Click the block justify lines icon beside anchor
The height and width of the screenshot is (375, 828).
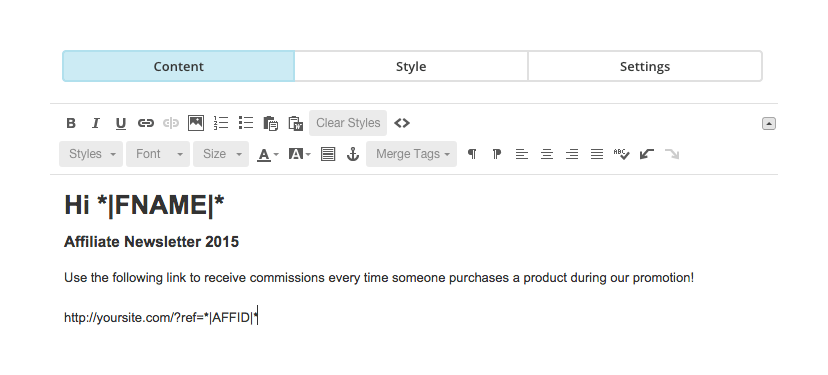click(x=328, y=154)
